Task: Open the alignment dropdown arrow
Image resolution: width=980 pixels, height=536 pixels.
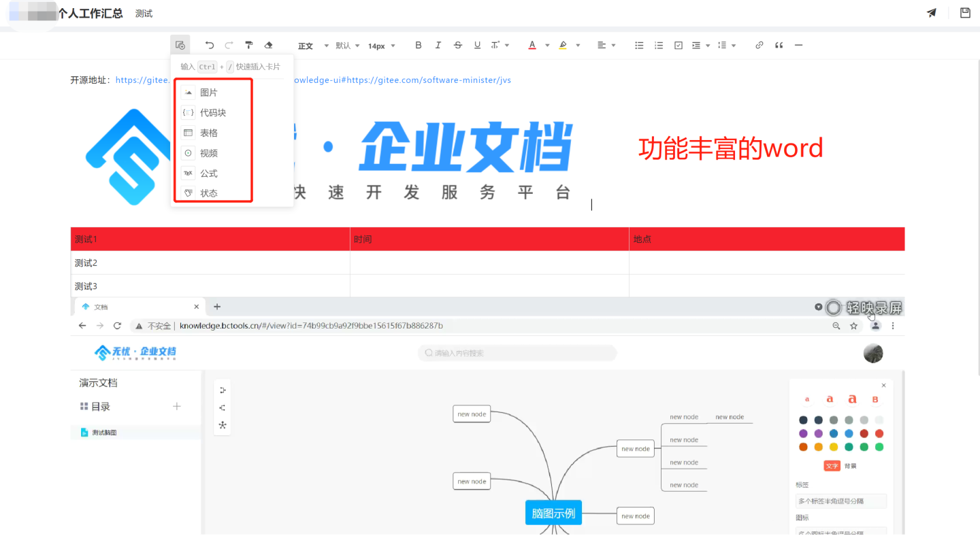Action: [614, 46]
